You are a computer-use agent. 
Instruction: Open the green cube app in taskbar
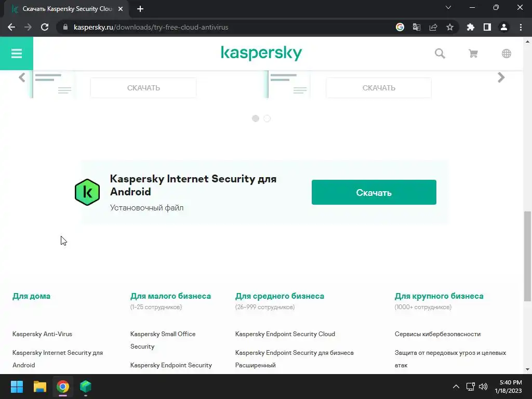click(x=86, y=387)
